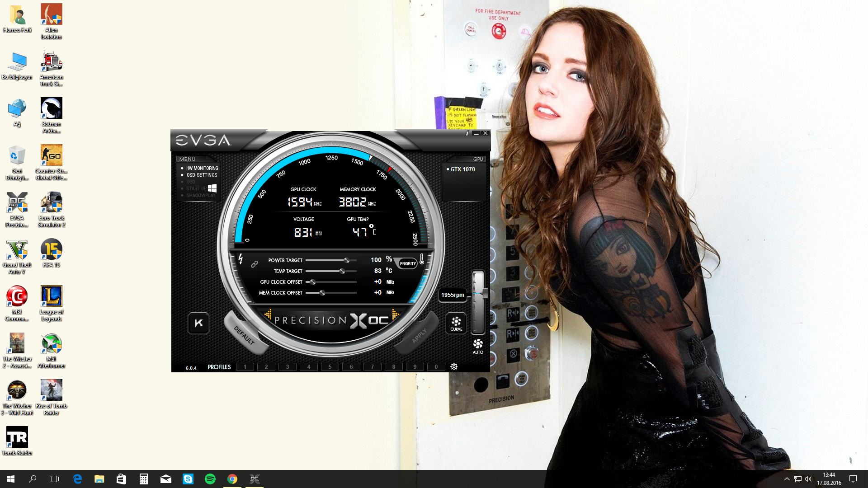Click the DEFAULT button

(245, 334)
